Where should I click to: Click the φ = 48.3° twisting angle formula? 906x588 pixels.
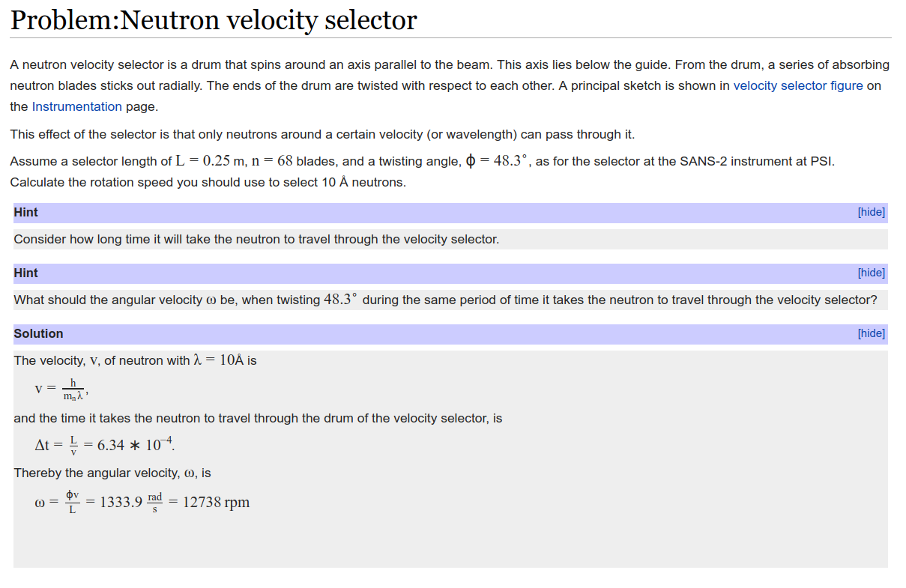click(497, 160)
